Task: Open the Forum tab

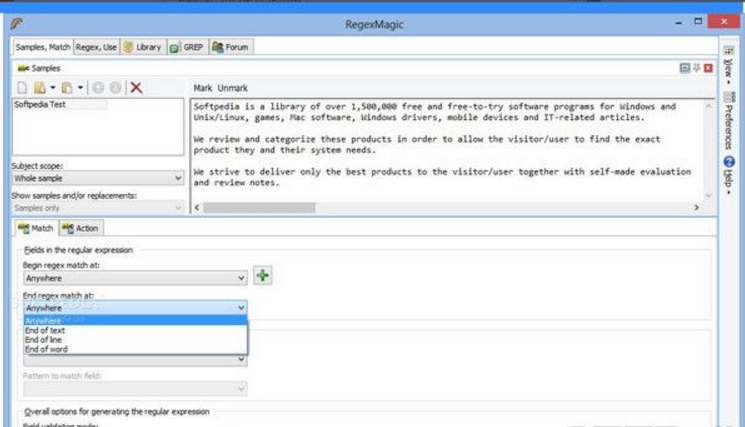Action: (x=231, y=47)
